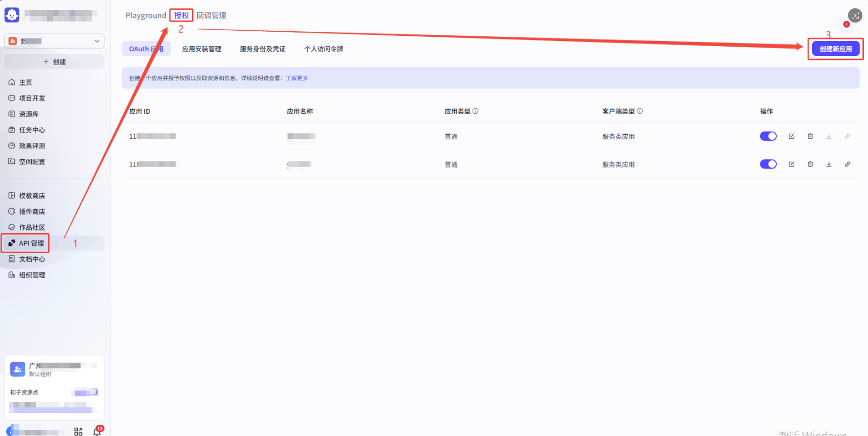Open the 了解更多 link
This screenshot has width=868, height=436.
[297, 78]
